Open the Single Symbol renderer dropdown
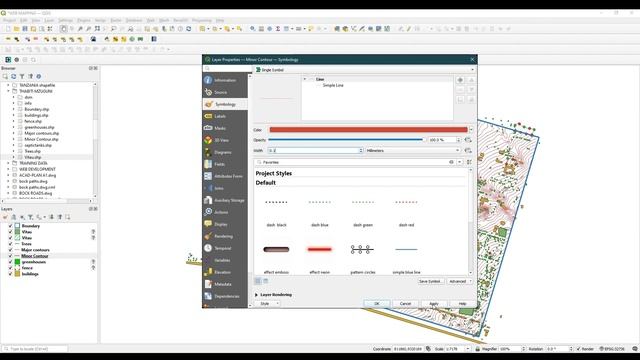Image resolution: width=640 pixels, height=360 pixels. pyautogui.click(x=364, y=70)
